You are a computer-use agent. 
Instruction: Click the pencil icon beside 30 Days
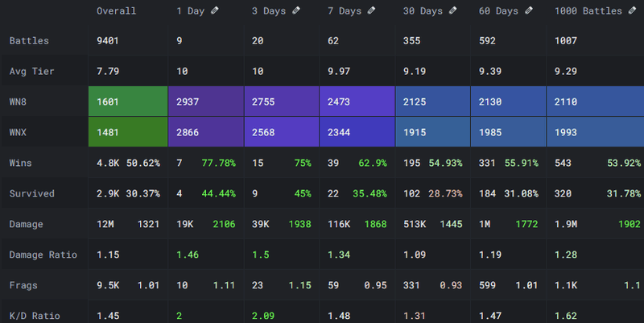pos(453,11)
